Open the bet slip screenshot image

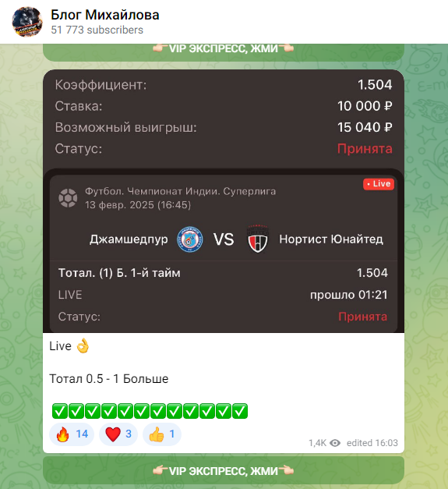[224, 201]
